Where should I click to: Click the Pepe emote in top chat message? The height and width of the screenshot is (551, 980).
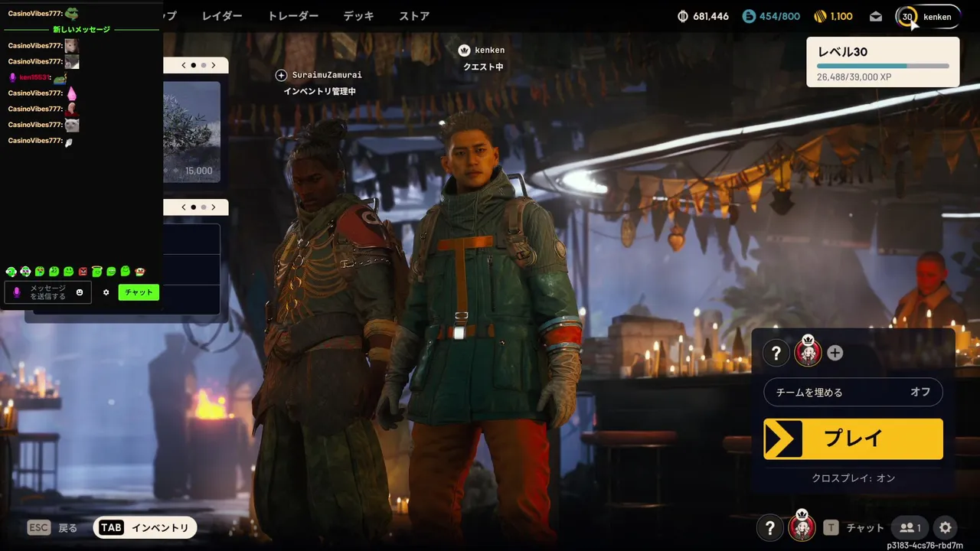click(71, 13)
